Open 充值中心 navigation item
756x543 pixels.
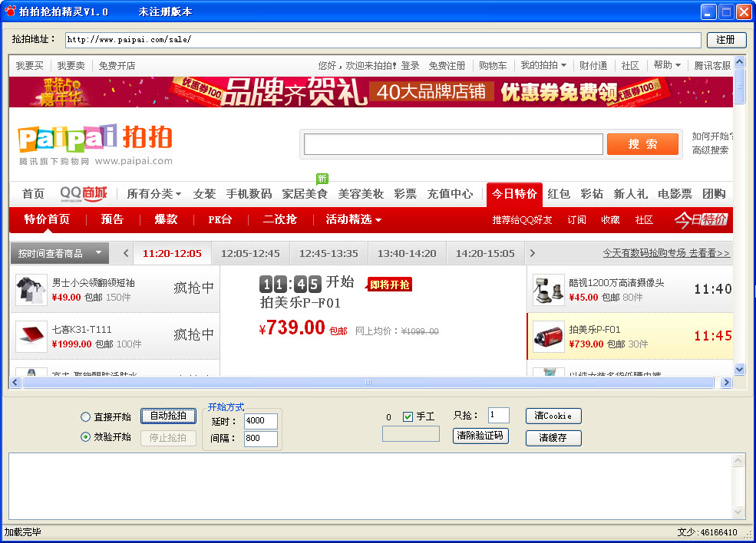point(450,194)
